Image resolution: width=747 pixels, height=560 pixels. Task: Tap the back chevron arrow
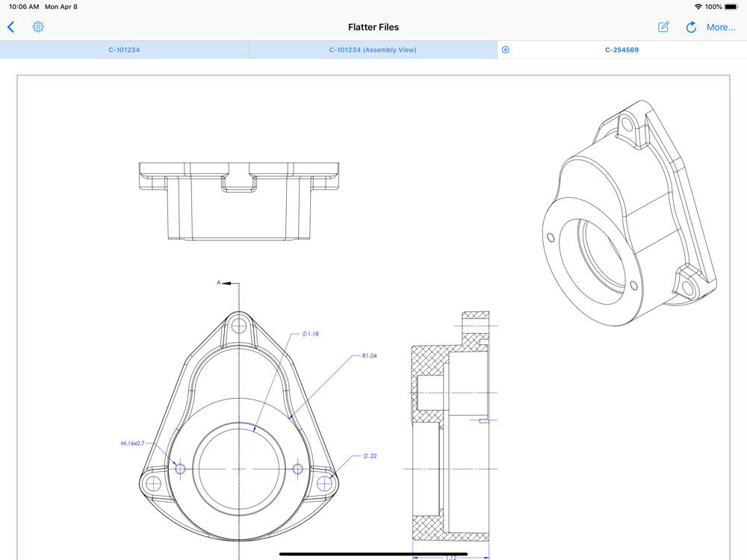[x=11, y=27]
